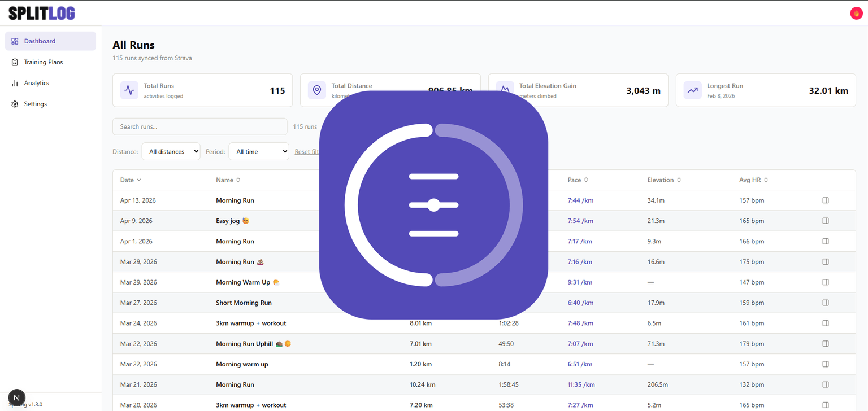The width and height of the screenshot is (868, 411).
Task: Click the Total Runs activity pulse icon
Action: (x=129, y=90)
